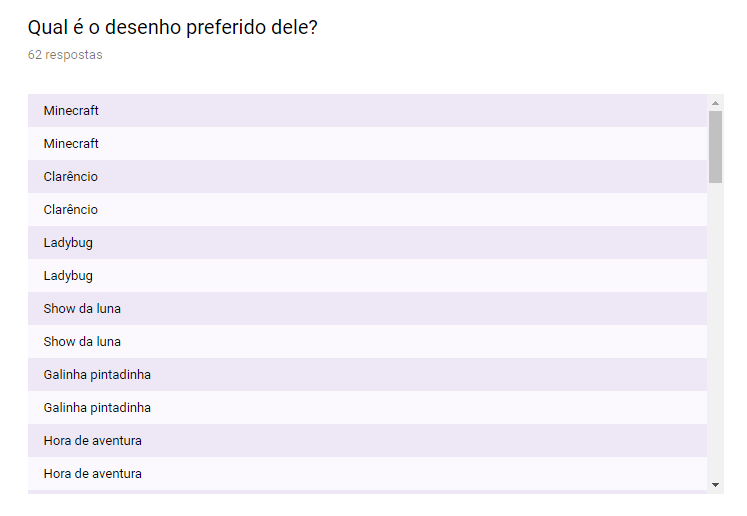Click the vertical scrollbar thumb
The image size is (747, 516).
pyautogui.click(x=715, y=147)
